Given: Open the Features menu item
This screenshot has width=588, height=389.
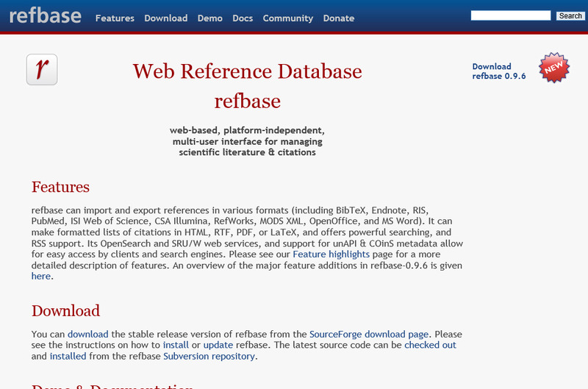Looking at the screenshot, I should pos(115,18).
